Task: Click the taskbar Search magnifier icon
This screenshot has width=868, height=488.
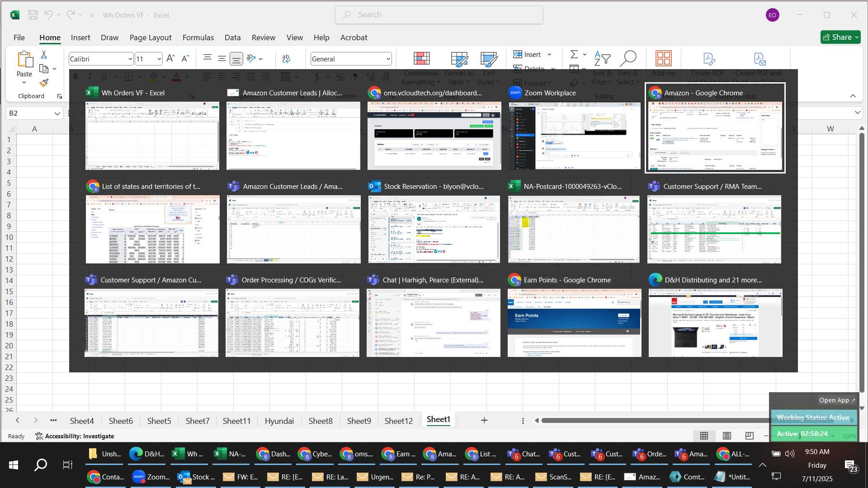Action: (41, 465)
